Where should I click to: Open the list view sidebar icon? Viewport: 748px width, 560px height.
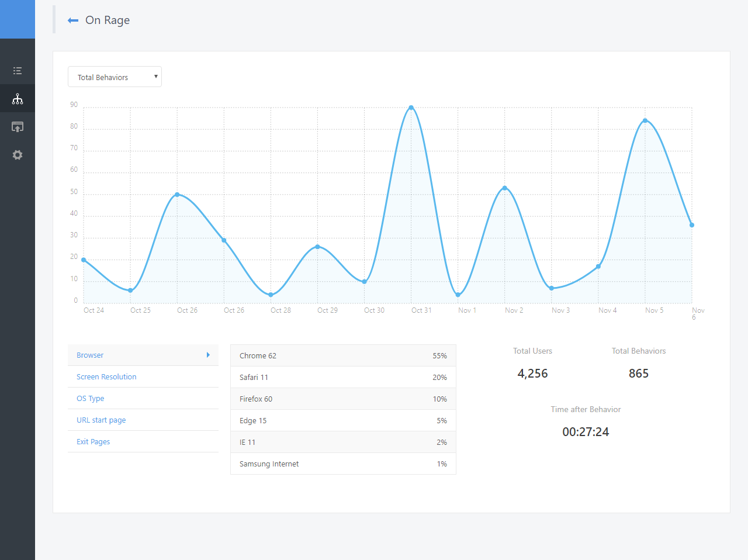click(18, 71)
